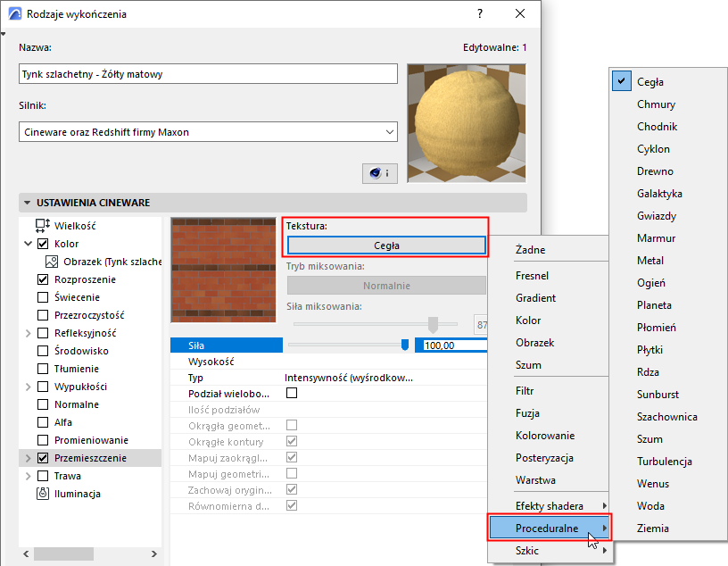
Task: Select the Wysokość parameter row
Action: tap(328, 362)
